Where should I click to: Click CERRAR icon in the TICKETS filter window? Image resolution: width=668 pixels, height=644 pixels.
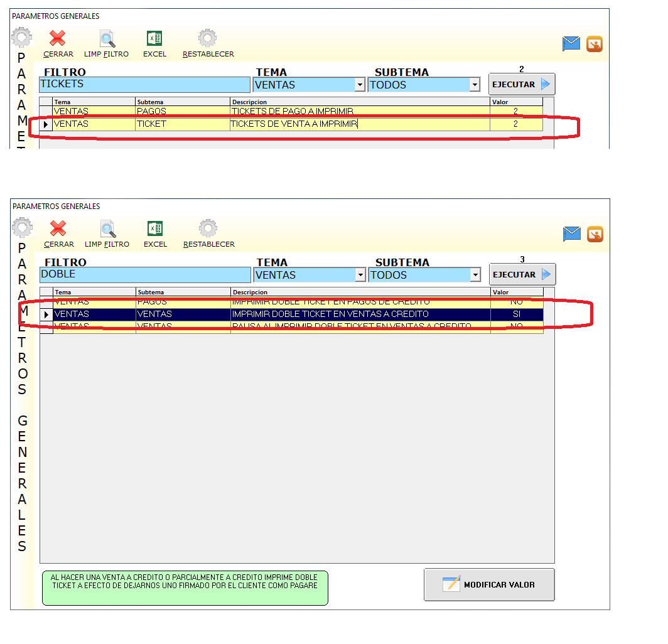coord(58,40)
